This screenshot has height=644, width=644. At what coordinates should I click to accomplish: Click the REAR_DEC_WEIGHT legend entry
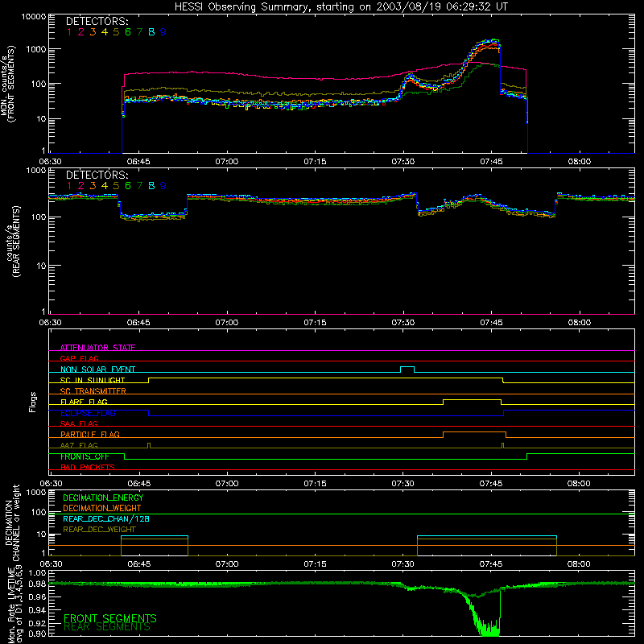pyautogui.click(x=99, y=530)
